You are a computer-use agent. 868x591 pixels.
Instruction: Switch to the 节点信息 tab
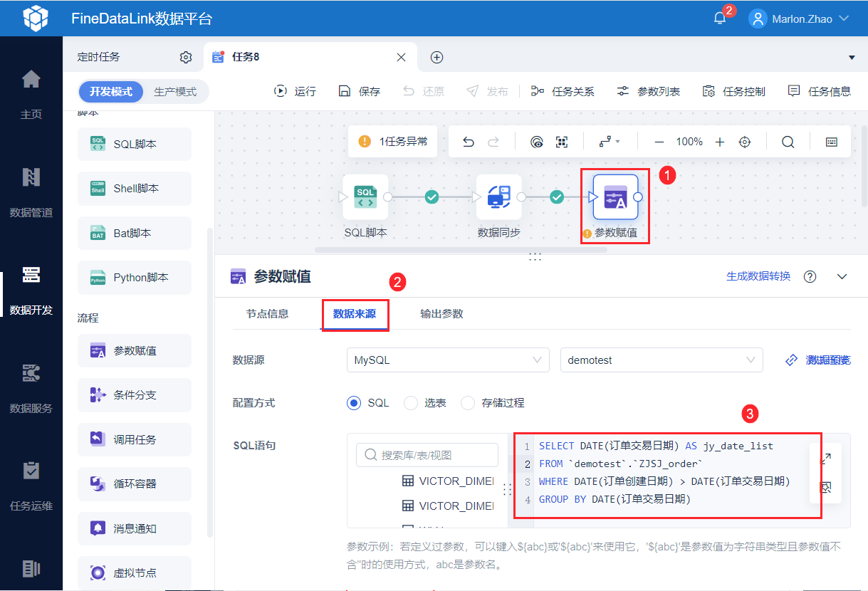click(267, 314)
